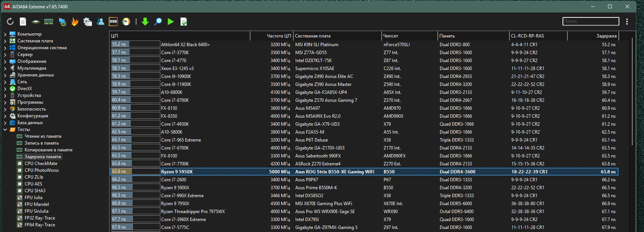The width and height of the screenshot is (644, 232).
Task: Sort by the ЦП column header
Action: 180,36
